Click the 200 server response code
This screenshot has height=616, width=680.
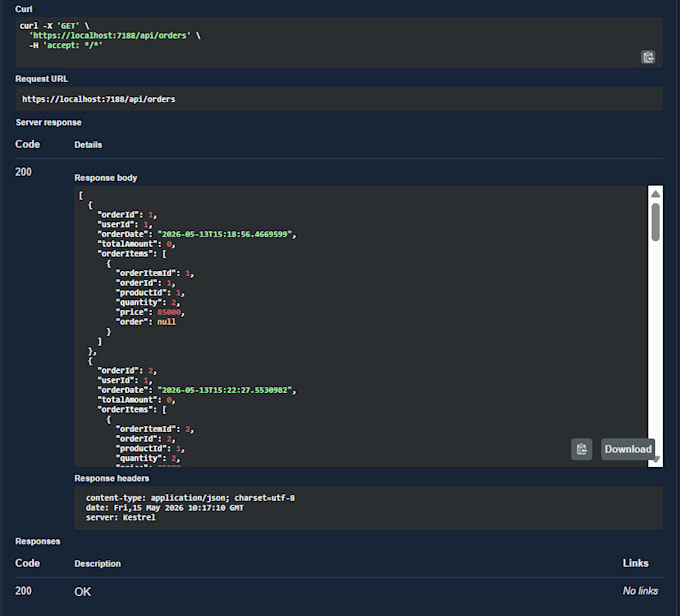[x=23, y=172]
